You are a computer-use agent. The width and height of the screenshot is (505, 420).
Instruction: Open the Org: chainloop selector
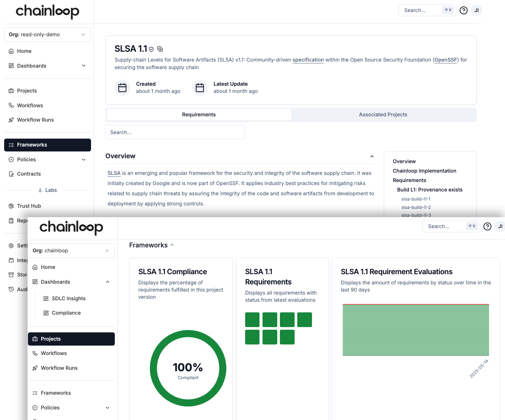pyautogui.click(x=71, y=250)
